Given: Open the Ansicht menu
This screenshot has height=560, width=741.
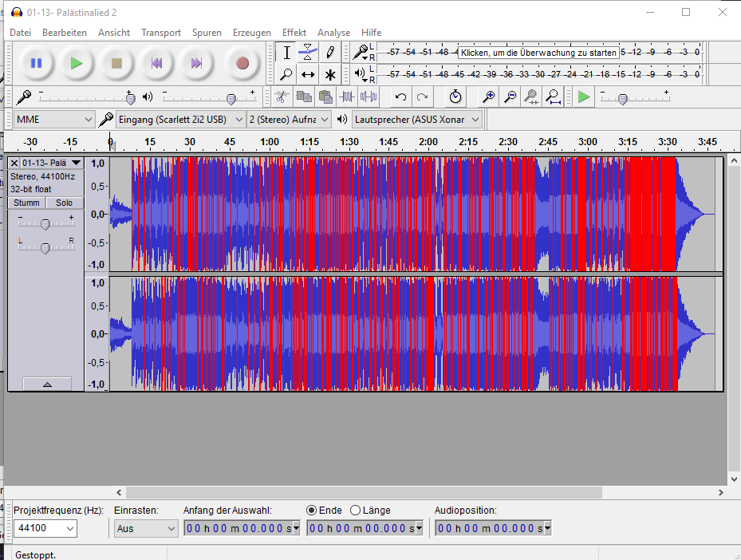Looking at the screenshot, I should pos(114,33).
